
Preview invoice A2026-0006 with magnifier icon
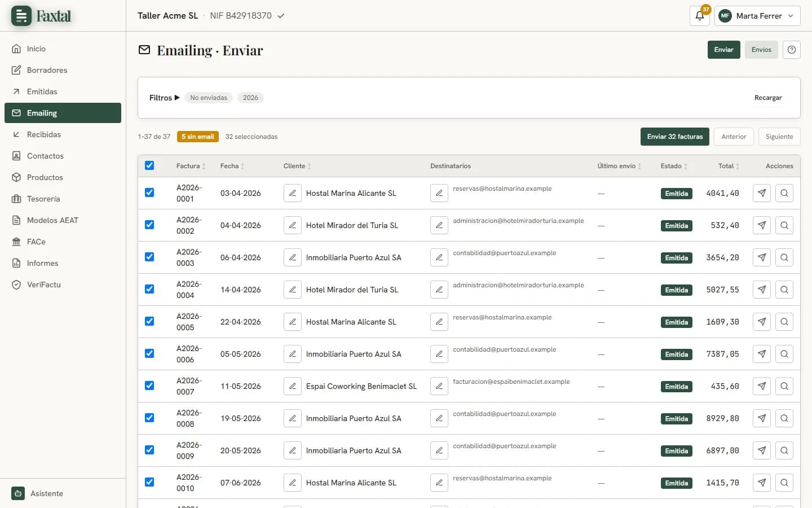coord(784,354)
